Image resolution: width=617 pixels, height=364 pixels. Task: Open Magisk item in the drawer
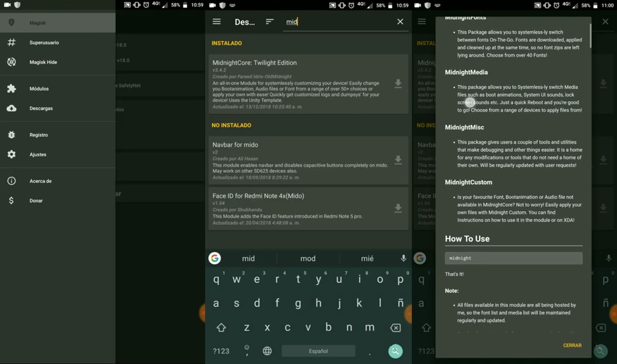coord(58,23)
